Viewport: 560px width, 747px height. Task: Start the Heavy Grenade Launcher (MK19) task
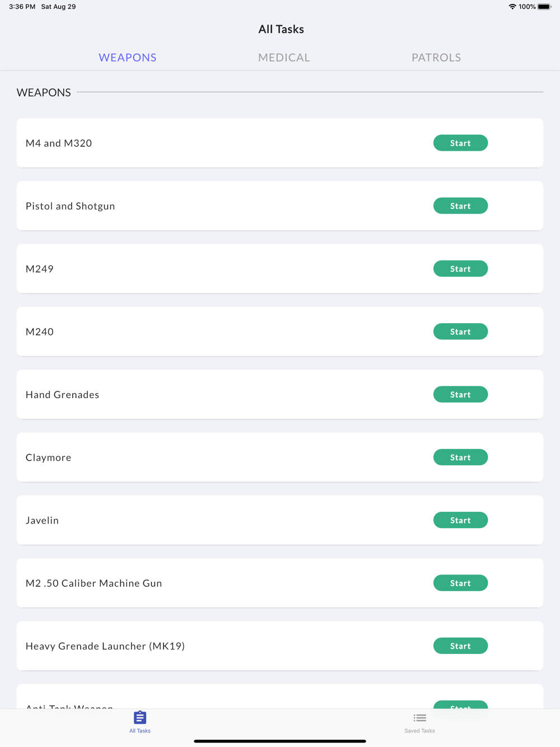click(460, 646)
